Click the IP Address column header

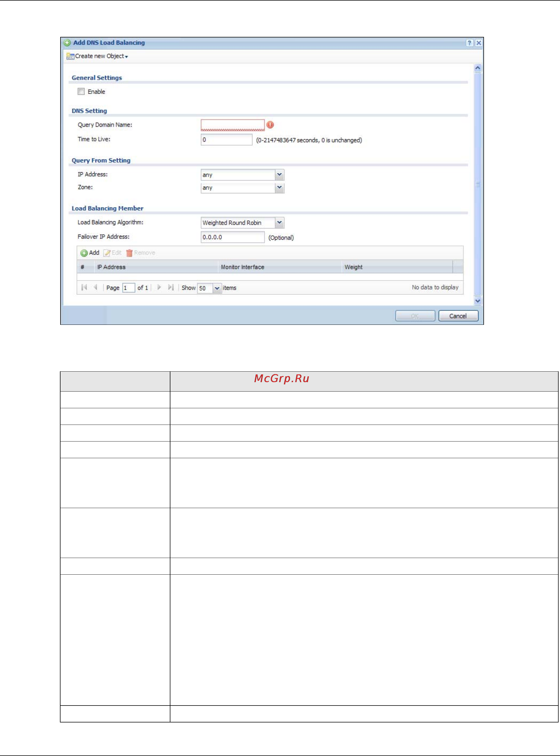[x=156, y=267]
